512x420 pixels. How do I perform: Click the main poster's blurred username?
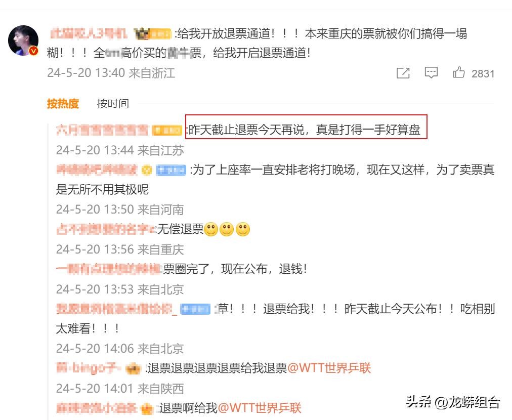[x=89, y=33]
